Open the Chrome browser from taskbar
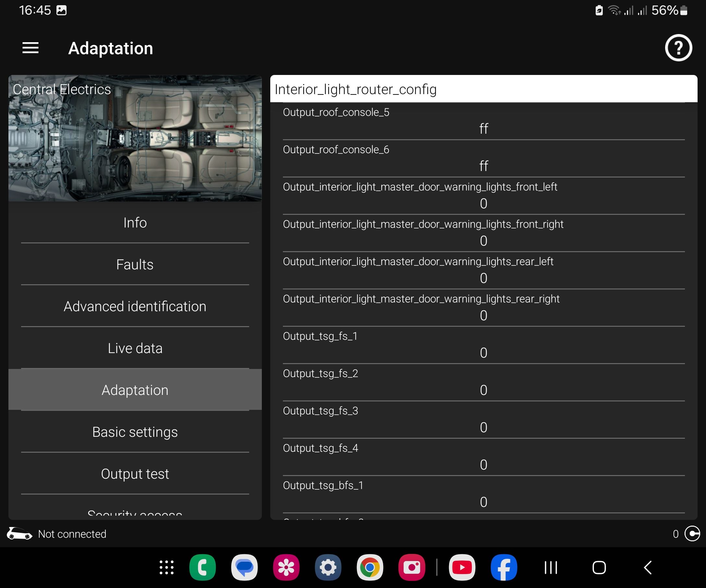706x588 pixels. [x=370, y=568]
